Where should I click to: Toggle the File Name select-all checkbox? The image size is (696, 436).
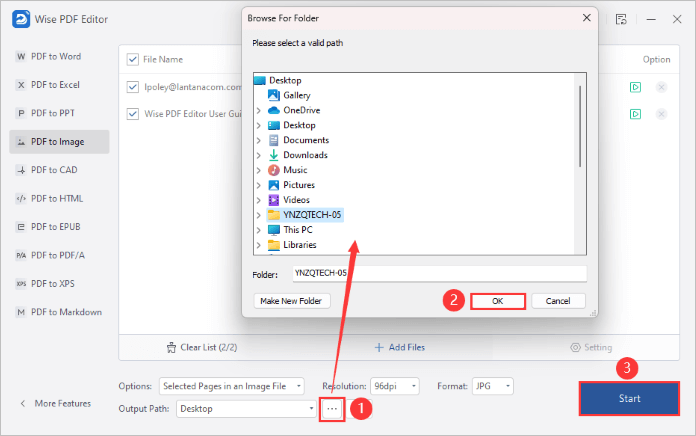click(x=133, y=59)
